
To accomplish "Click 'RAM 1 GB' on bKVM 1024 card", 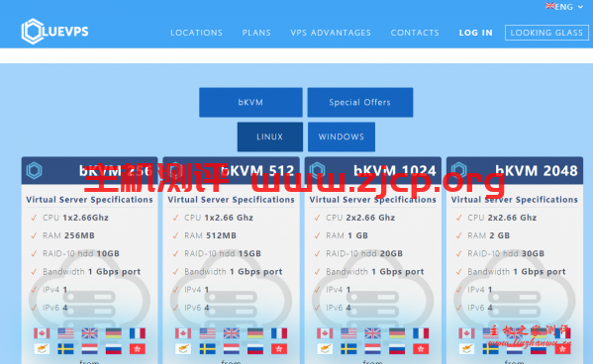I will pyautogui.click(x=346, y=235).
